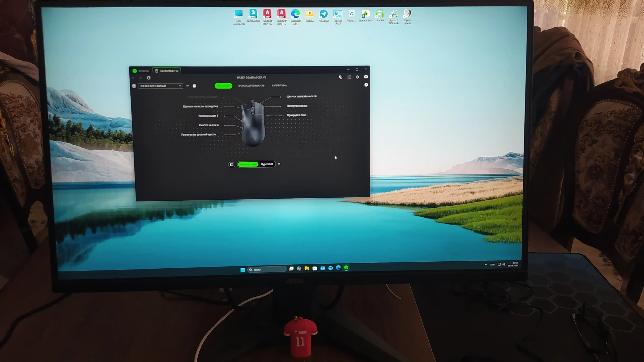644x362 pixels.
Task: Click the taskbar Поиск search box
Action: 267,270
